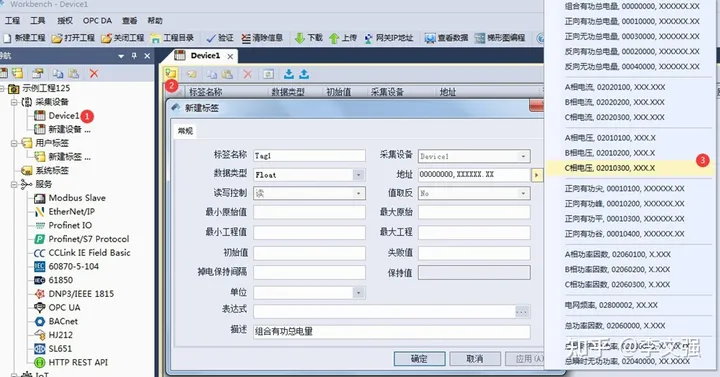The image size is (720, 377).
Task: Open the 工程 menu
Action: coord(12,21)
